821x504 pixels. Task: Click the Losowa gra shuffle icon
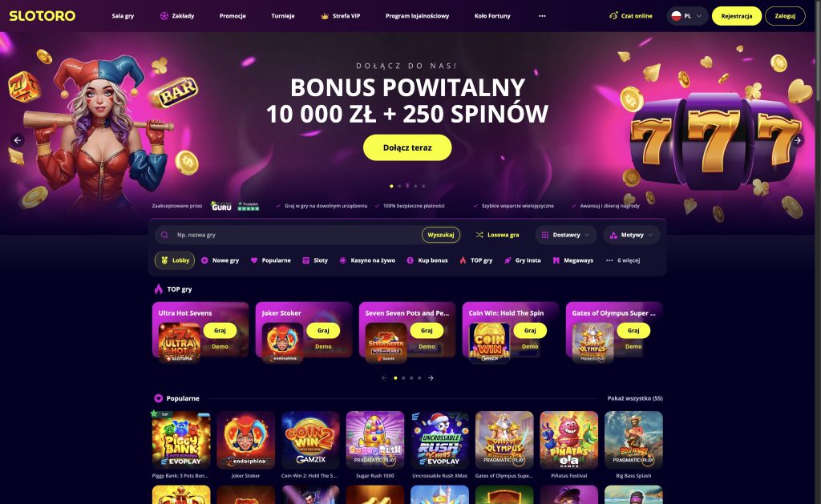[x=479, y=235]
